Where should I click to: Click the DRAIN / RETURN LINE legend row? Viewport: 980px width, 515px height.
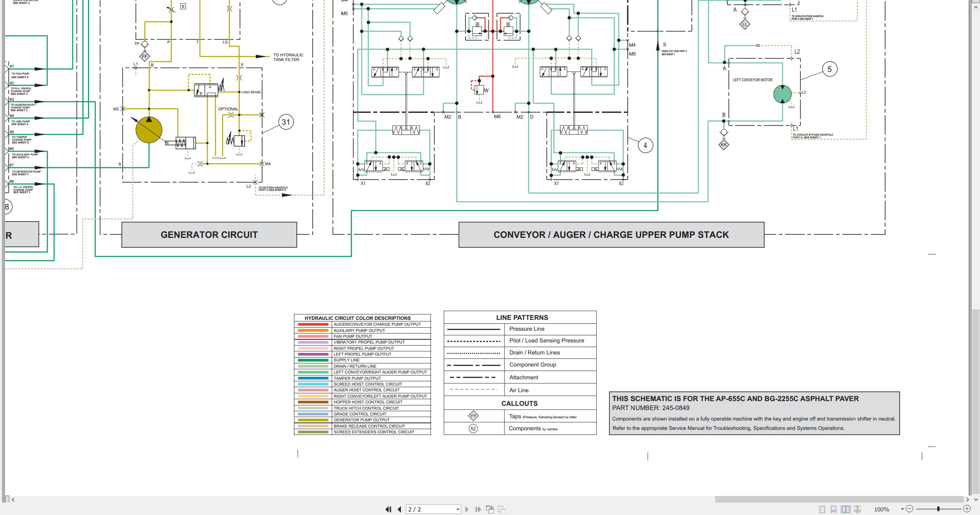(x=362, y=366)
